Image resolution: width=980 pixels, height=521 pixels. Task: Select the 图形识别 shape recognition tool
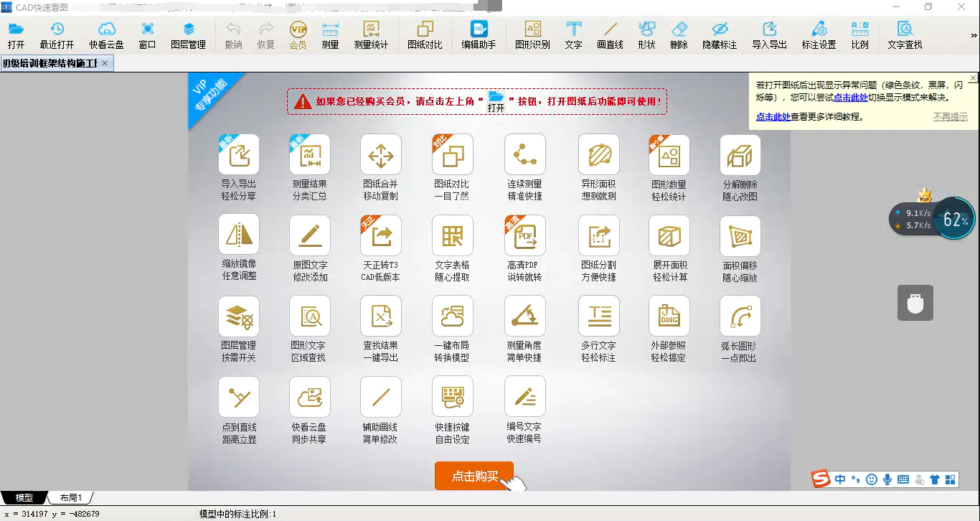pos(532,35)
